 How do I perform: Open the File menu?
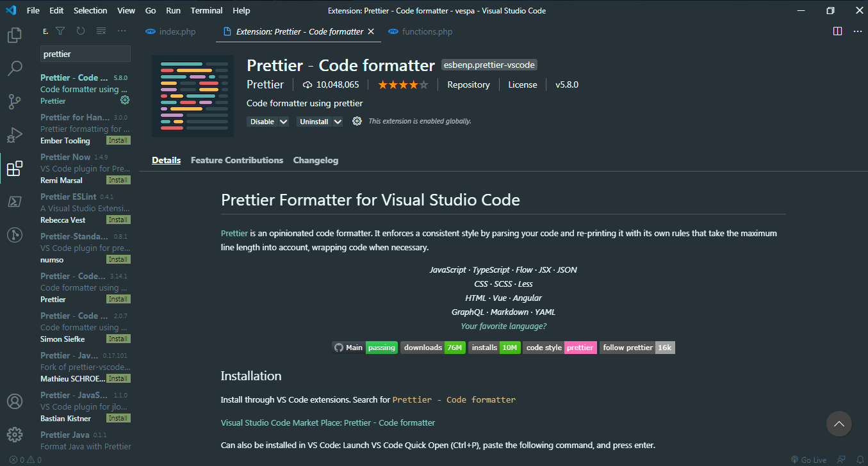coord(33,10)
